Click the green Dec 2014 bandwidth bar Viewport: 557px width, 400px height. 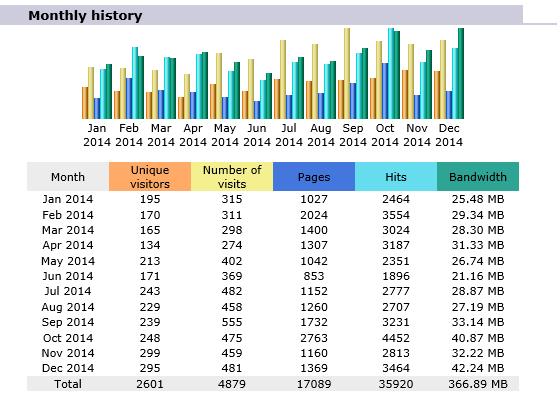(461, 74)
